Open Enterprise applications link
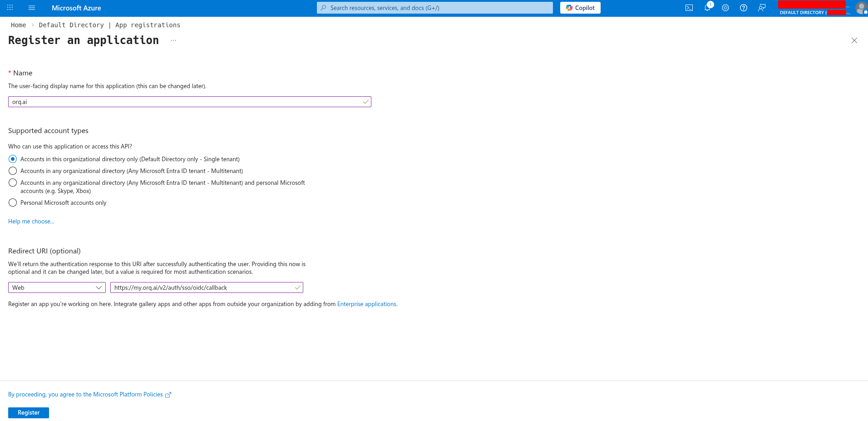 pos(367,304)
